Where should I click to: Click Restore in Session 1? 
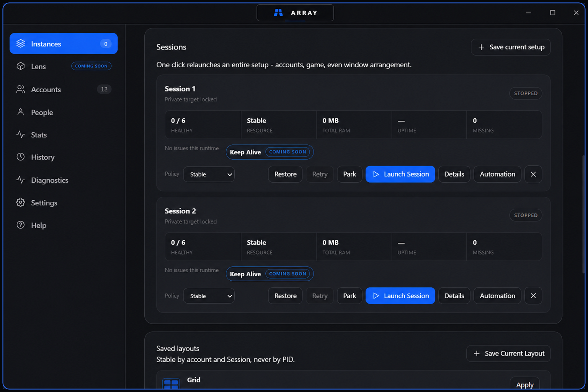(285, 174)
